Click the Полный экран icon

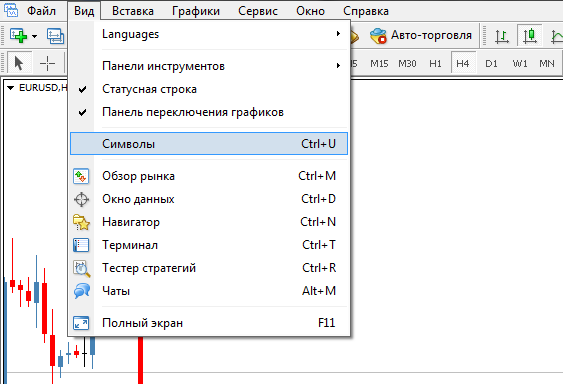click(81, 323)
